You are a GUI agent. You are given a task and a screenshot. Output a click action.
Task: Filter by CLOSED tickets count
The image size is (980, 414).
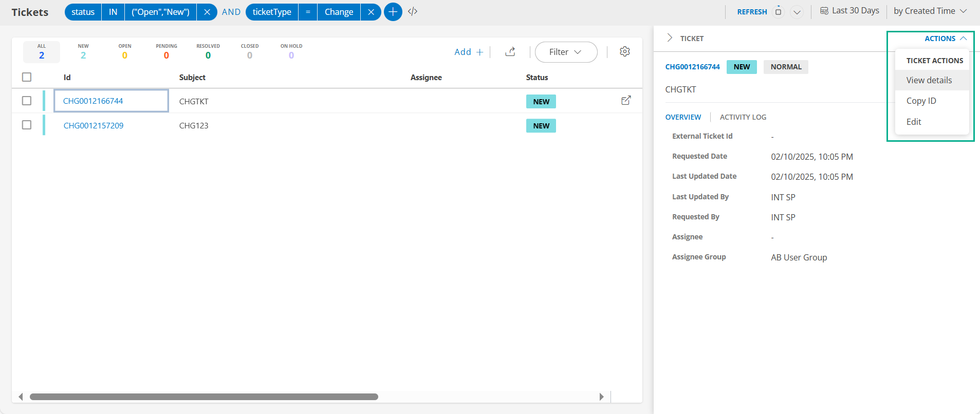(x=250, y=52)
